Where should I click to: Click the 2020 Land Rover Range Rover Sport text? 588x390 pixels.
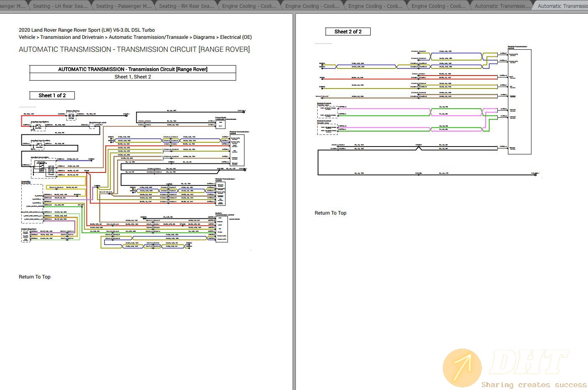pos(87,30)
